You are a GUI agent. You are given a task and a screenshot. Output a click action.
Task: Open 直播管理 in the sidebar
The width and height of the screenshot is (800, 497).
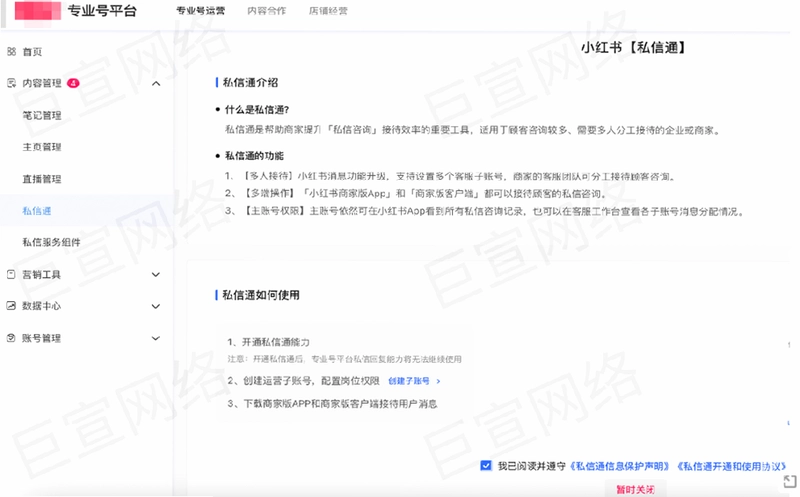point(42,179)
